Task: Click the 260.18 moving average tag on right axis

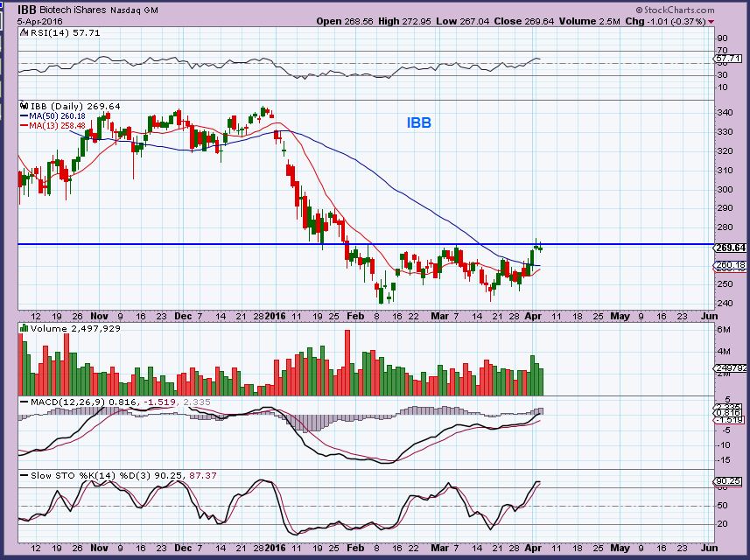Action: coord(730,265)
